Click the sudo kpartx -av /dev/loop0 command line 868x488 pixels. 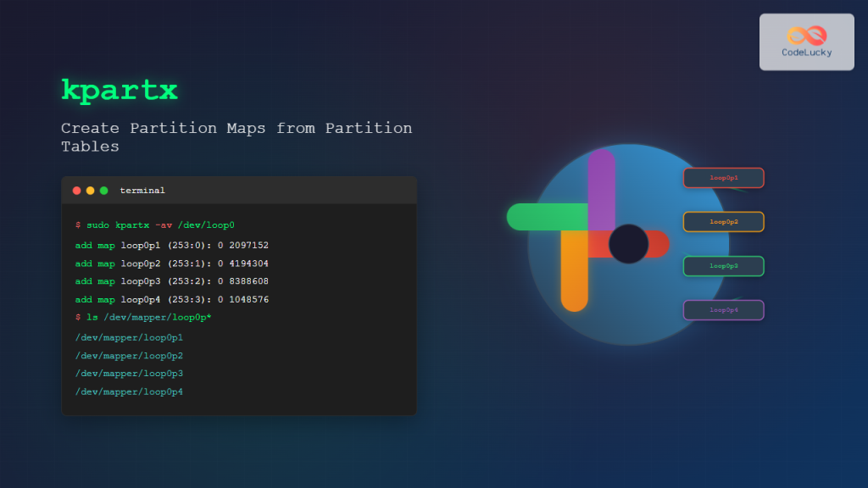[x=155, y=225]
